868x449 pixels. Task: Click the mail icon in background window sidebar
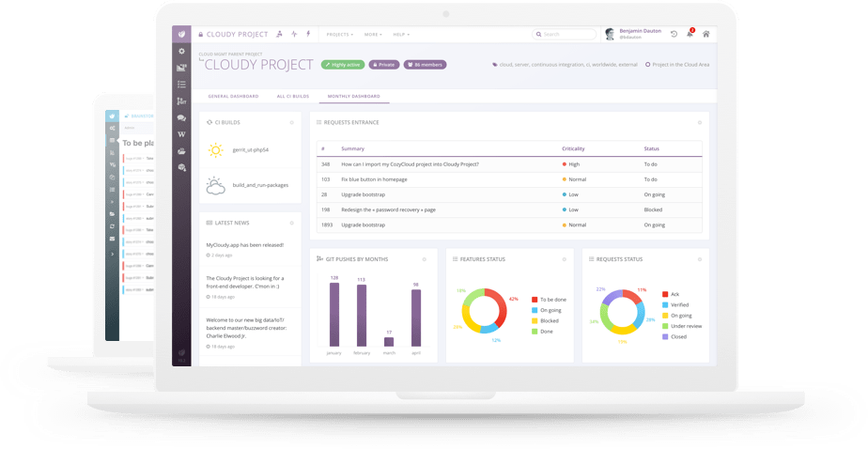tap(113, 239)
